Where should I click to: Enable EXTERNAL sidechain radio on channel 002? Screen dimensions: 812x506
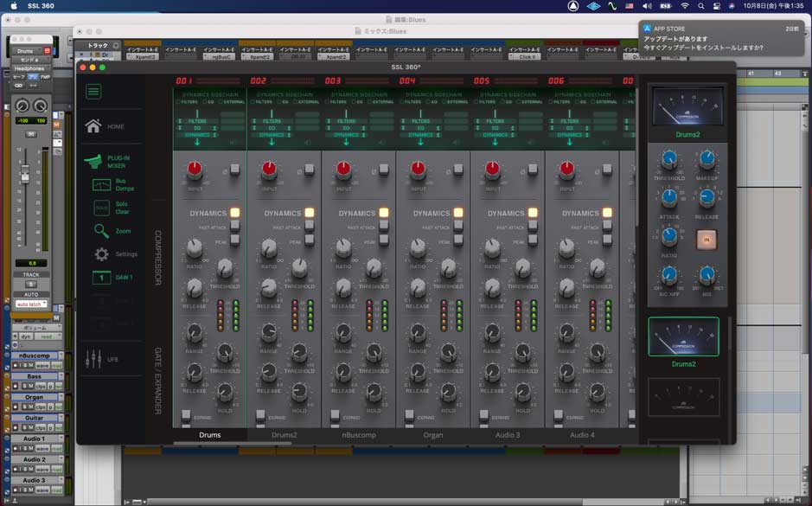295,102
